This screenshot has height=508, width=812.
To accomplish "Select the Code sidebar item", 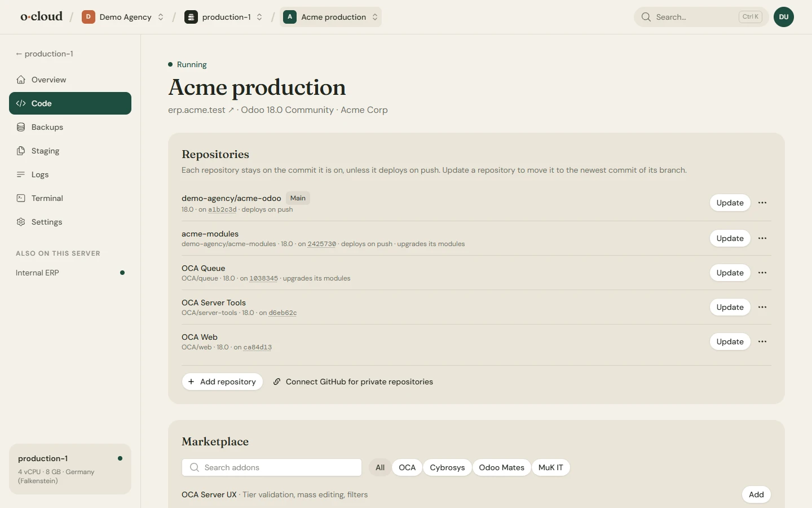I will [x=70, y=103].
